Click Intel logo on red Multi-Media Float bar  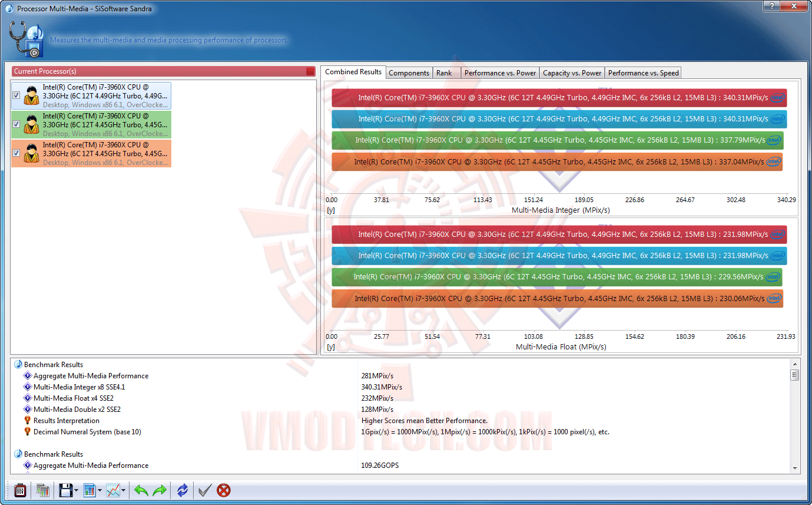[778, 235]
